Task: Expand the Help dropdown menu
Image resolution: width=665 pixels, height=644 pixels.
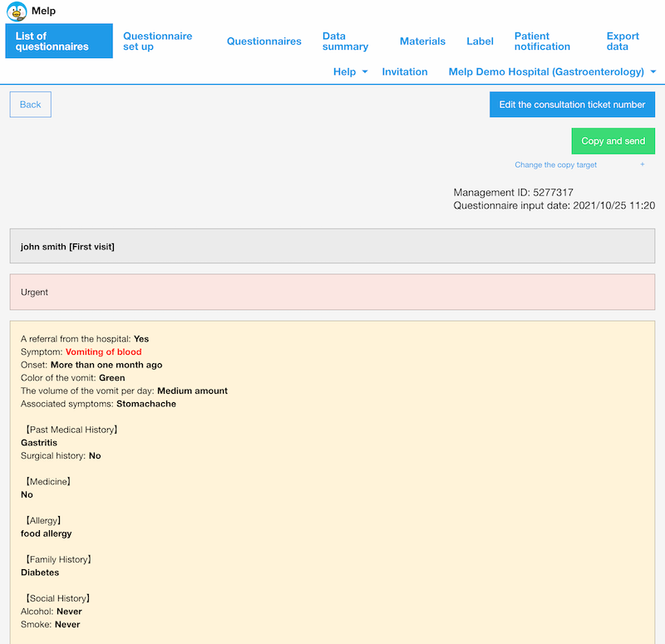Action: 350,71
